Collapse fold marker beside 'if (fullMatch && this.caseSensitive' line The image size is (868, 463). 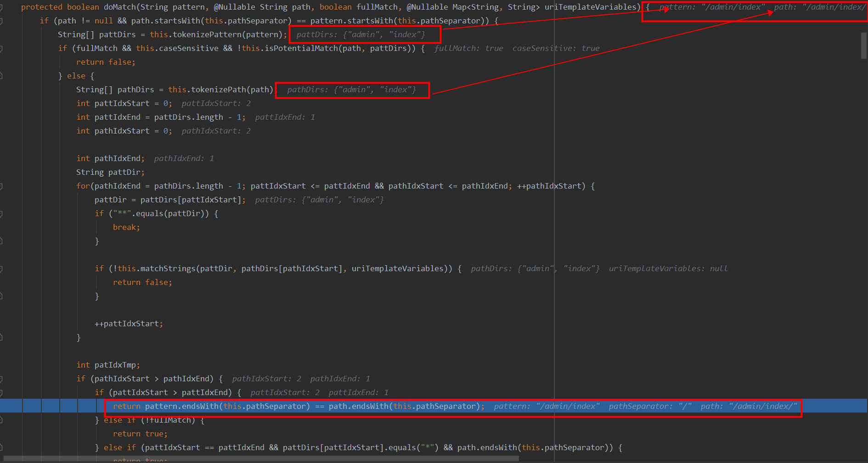click(x=1, y=49)
